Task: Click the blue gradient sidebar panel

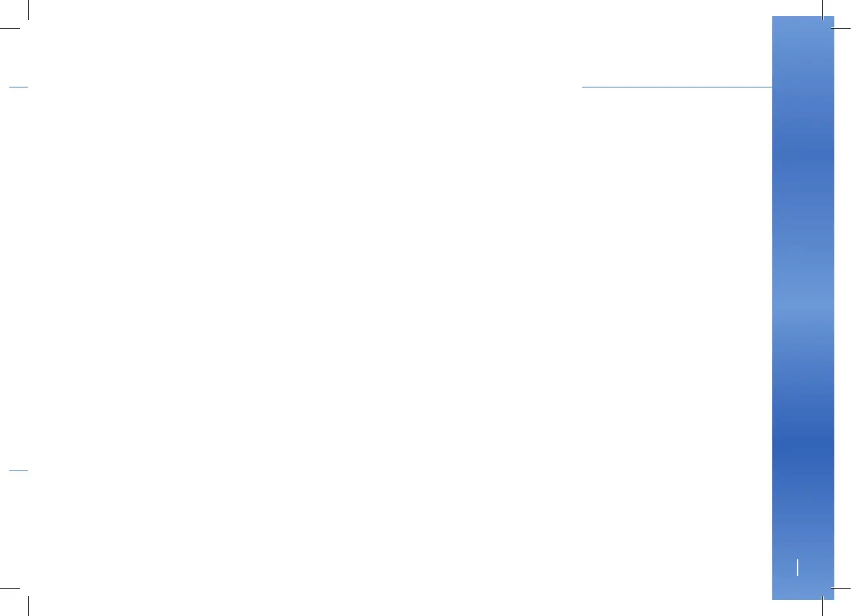Action: pos(803,308)
